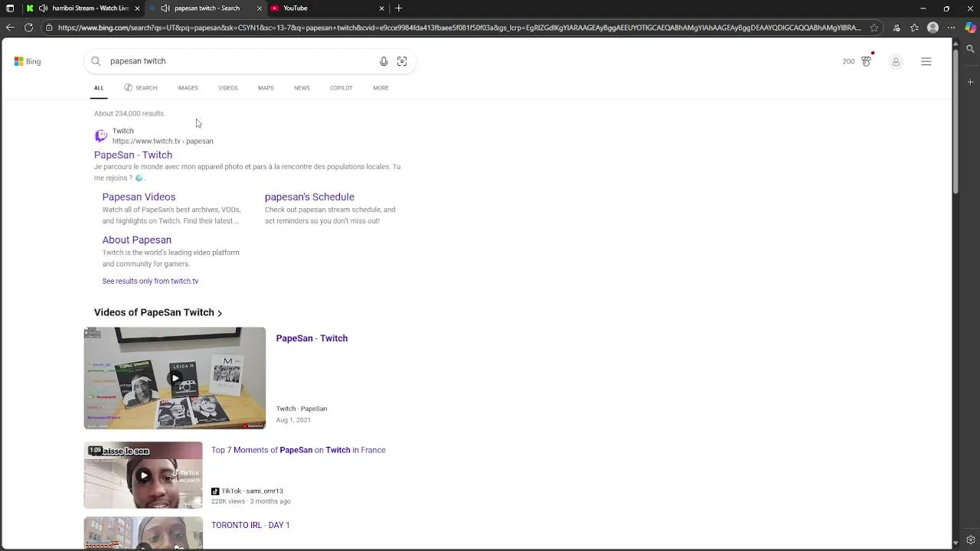
Task: Open the media control icon in toolbar
Action: click(x=897, y=28)
